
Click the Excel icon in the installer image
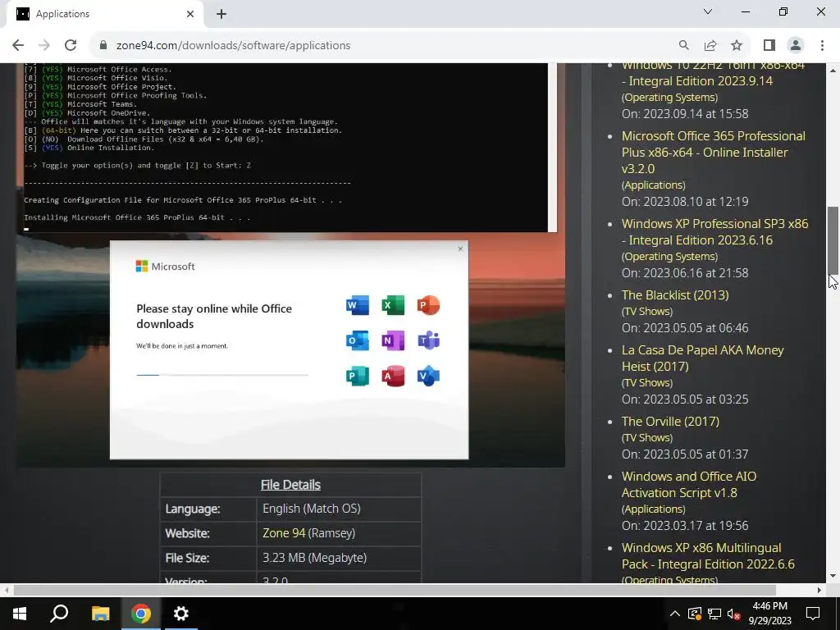393,305
